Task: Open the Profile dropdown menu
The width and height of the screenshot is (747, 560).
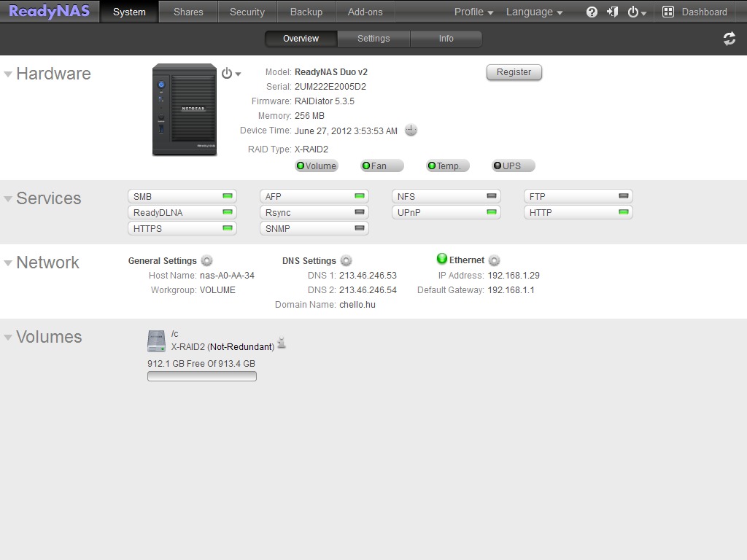Action: pyautogui.click(x=473, y=12)
